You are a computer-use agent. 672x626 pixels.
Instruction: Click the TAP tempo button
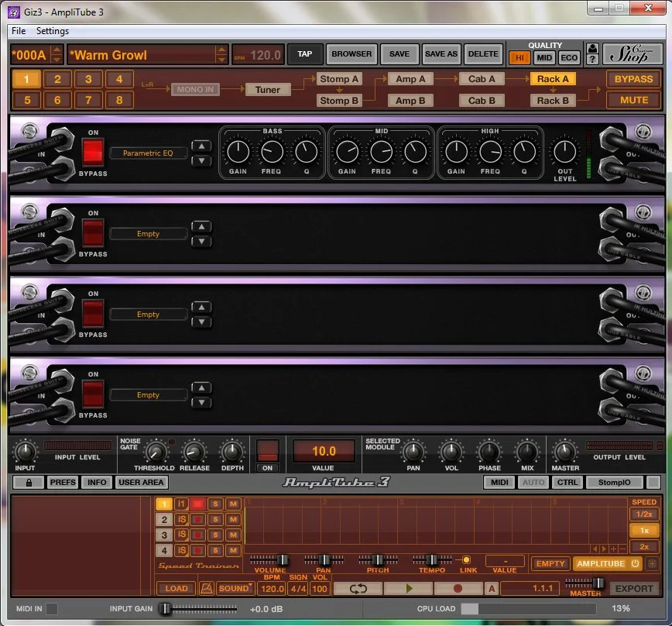(x=305, y=54)
